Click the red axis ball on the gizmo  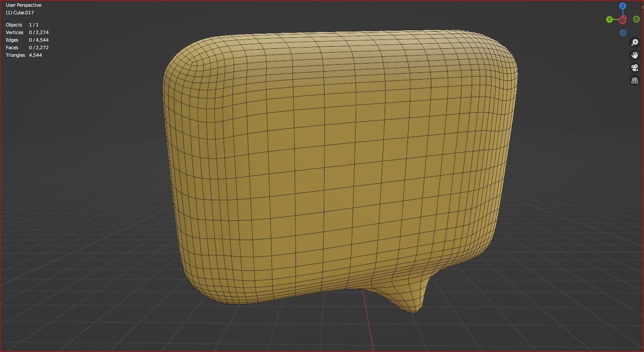(x=623, y=19)
